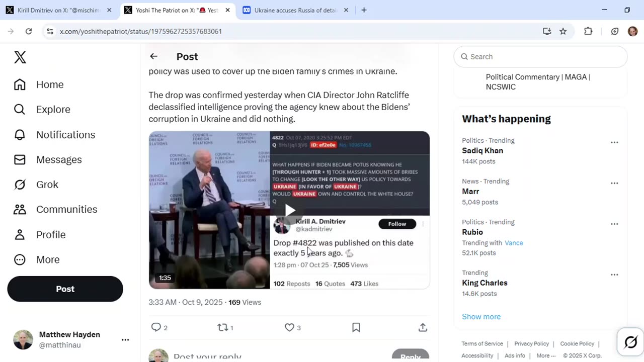Share the post via the share icon
Viewport: 644px width, 362px height.
pos(423,327)
